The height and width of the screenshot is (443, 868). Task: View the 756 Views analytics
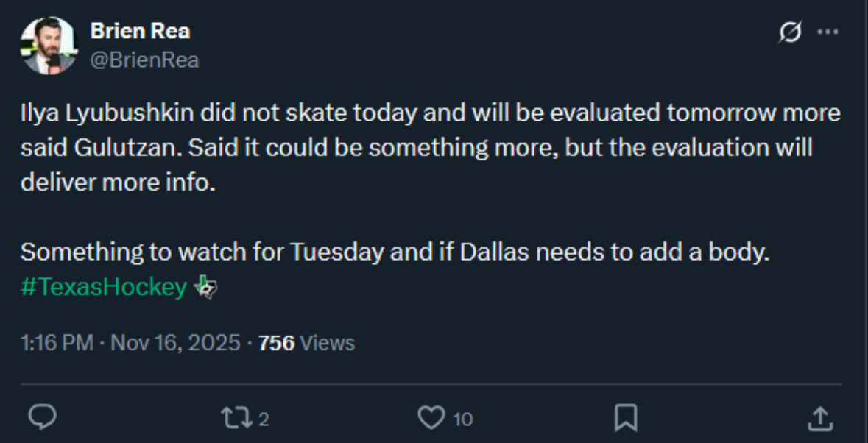[306, 342]
